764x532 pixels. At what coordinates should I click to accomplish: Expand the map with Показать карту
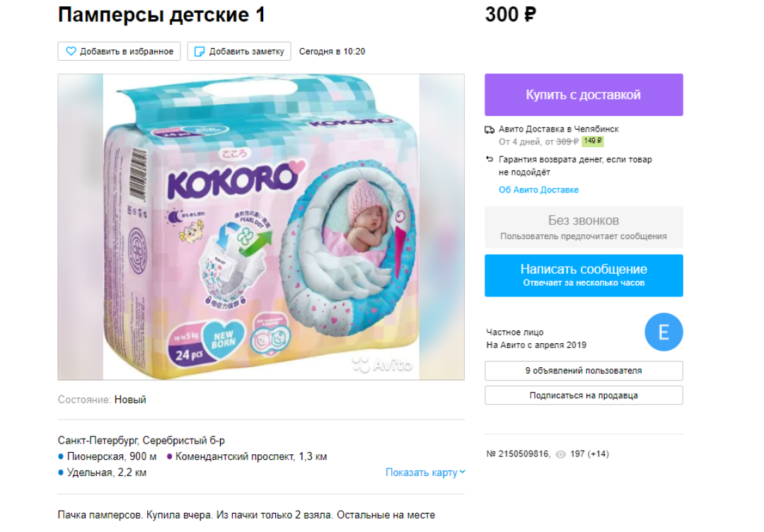pyautogui.click(x=422, y=473)
